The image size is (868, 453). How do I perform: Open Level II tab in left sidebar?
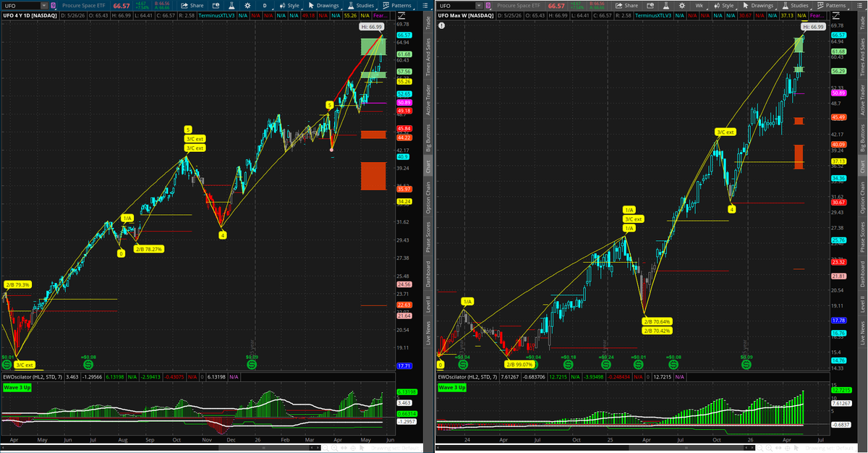pos(428,305)
